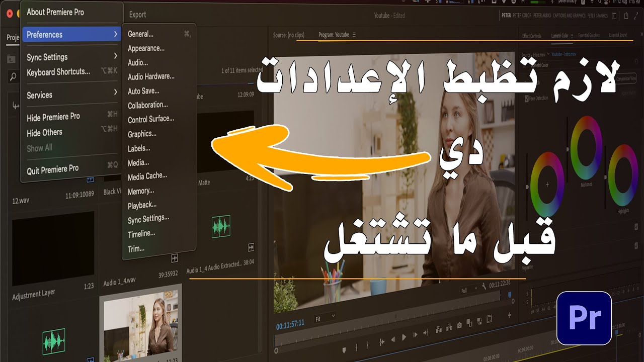Expand the Services submenu arrow
The image size is (644, 362).
point(115,93)
